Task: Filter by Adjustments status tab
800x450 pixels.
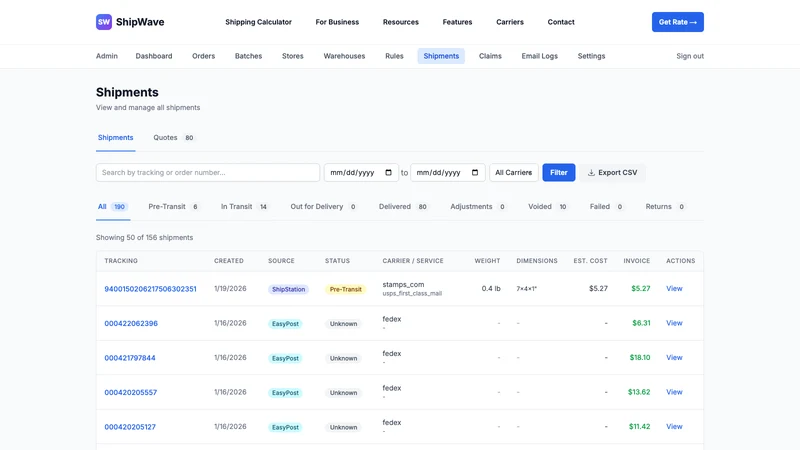Action: click(x=478, y=207)
